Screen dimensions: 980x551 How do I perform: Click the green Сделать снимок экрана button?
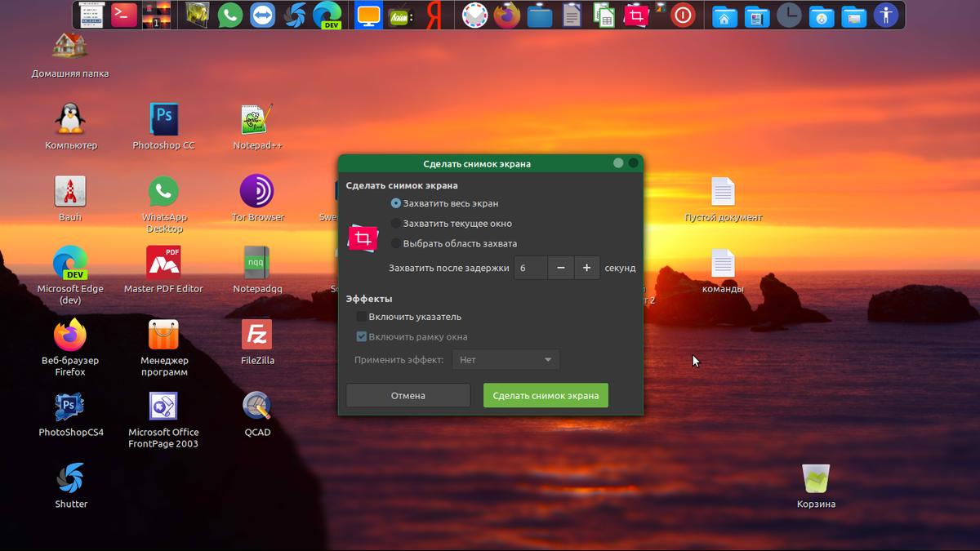(x=546, y=395)
